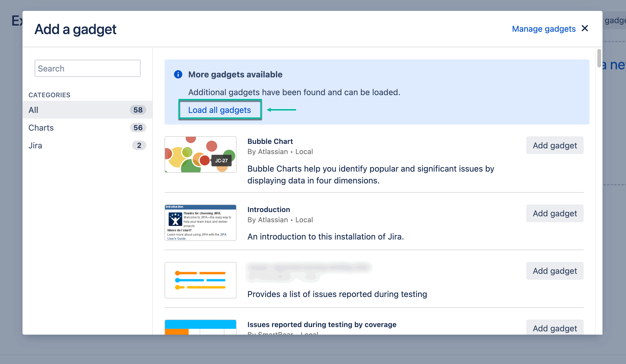Filter by the Charts category
626x364 pixels.
tap(41, 128)
